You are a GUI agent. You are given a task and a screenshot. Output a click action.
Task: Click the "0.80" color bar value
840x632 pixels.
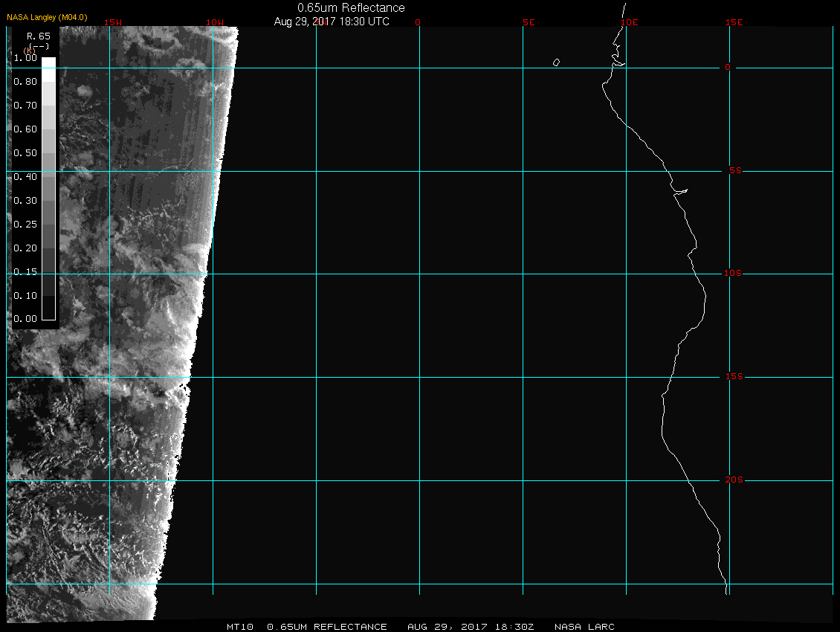tap(25, 82)
